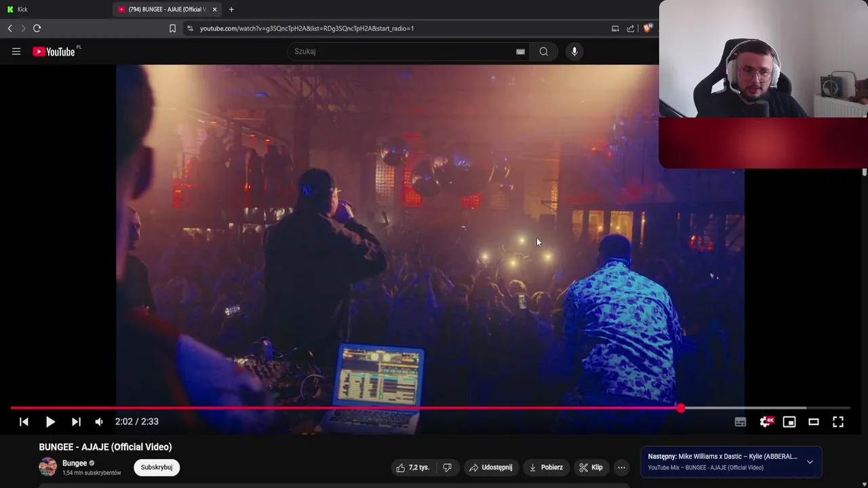Open the on-screen keyboard icon in search
Image resolution: width=868 pixels, height=488 pixels.
tap(520, 52)
